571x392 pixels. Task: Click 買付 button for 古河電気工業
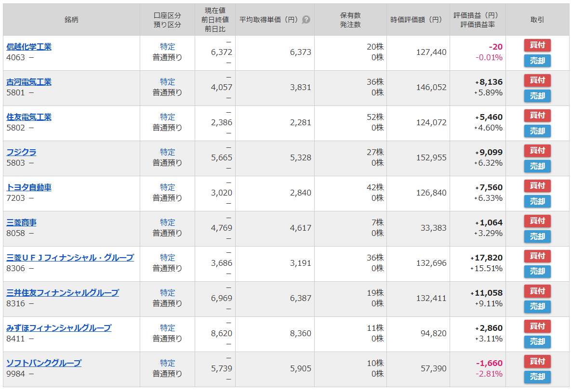pos(537,80)
